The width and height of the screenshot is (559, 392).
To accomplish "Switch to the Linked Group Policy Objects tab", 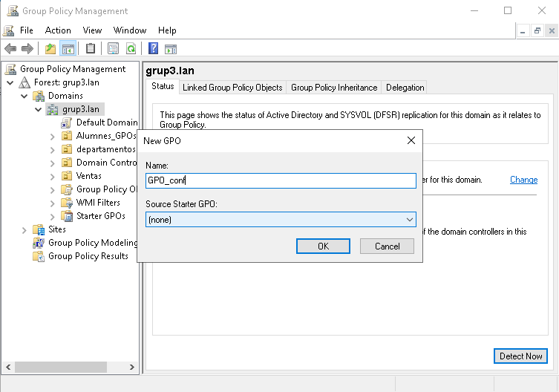I will 232,88.
